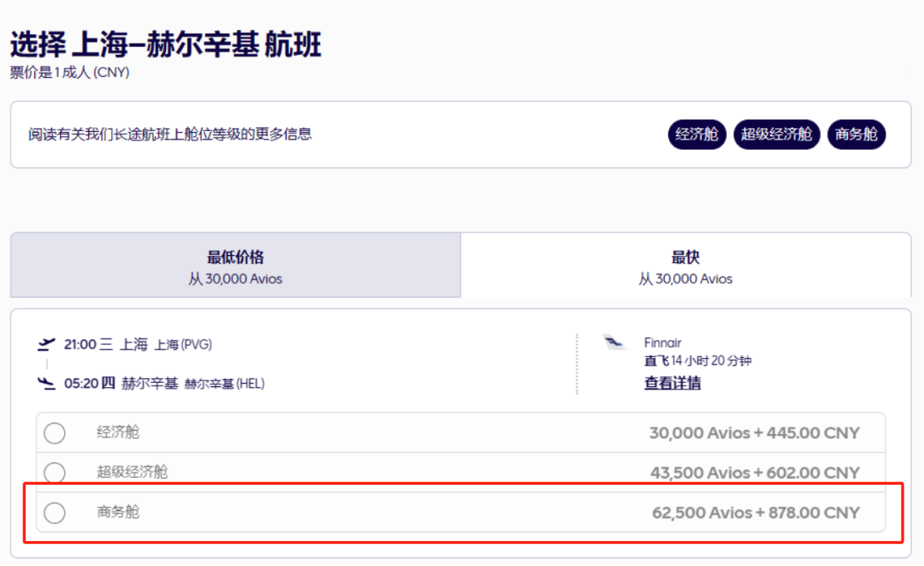The width and height of the screenshot is (924, 566).
Task: Click the 选择 上海–赫尔辛基 航班 heading
Action: (166, 45)
